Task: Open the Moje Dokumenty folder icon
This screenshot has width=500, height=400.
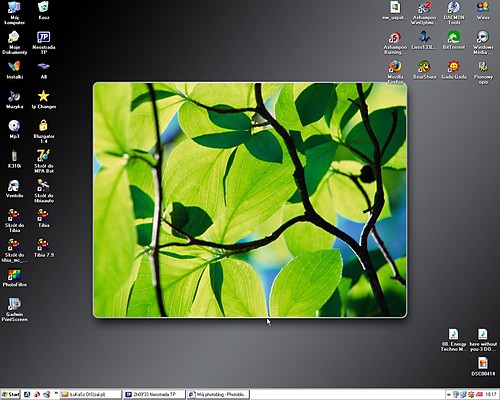Action: [14, 43]
